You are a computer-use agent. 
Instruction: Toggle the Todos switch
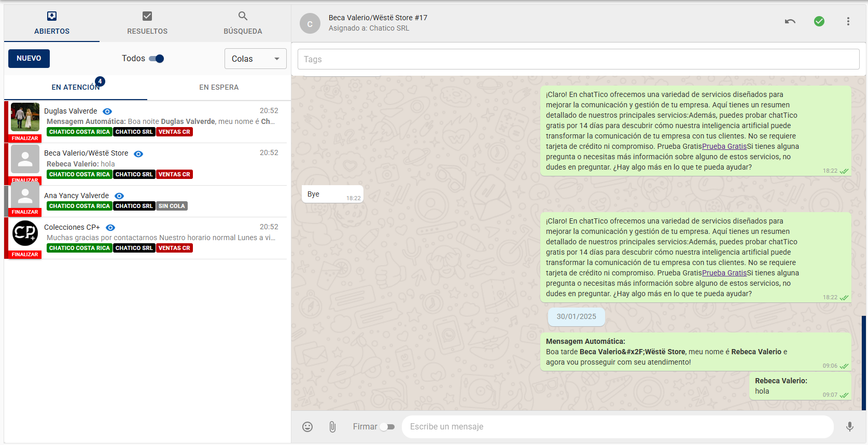156,59
